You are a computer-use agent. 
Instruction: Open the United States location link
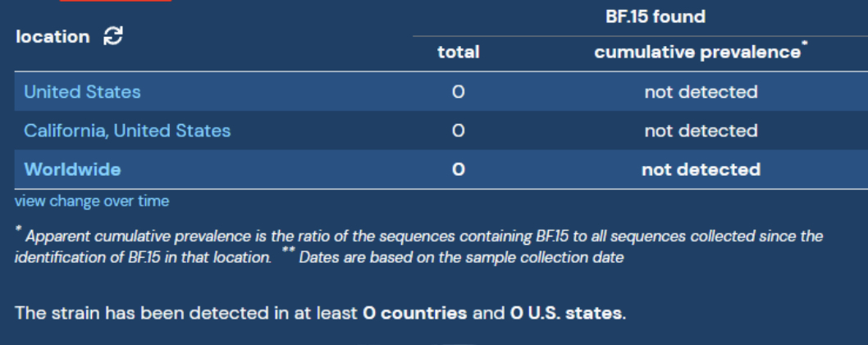(82, 92)
